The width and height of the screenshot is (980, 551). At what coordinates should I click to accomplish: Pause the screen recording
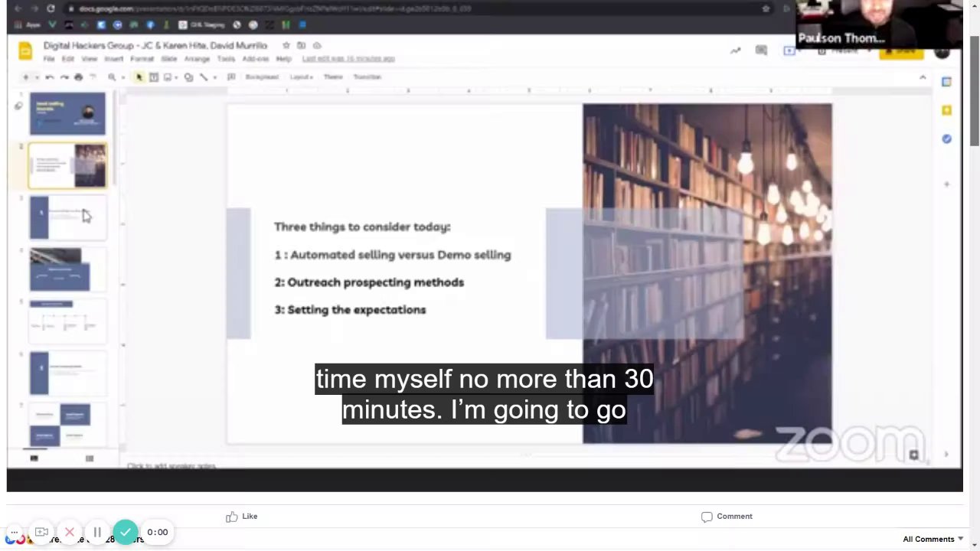(x=97, y=532)
